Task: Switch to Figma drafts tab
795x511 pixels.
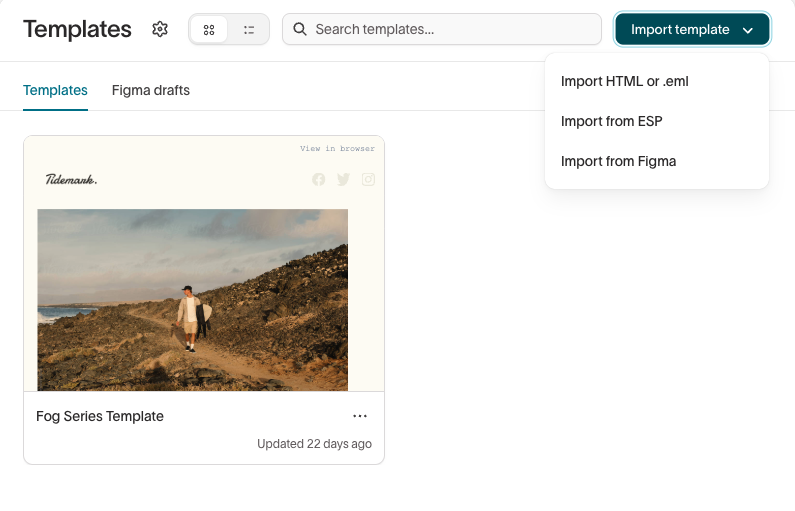Action: pyautogui.click(x=151, y=90)
